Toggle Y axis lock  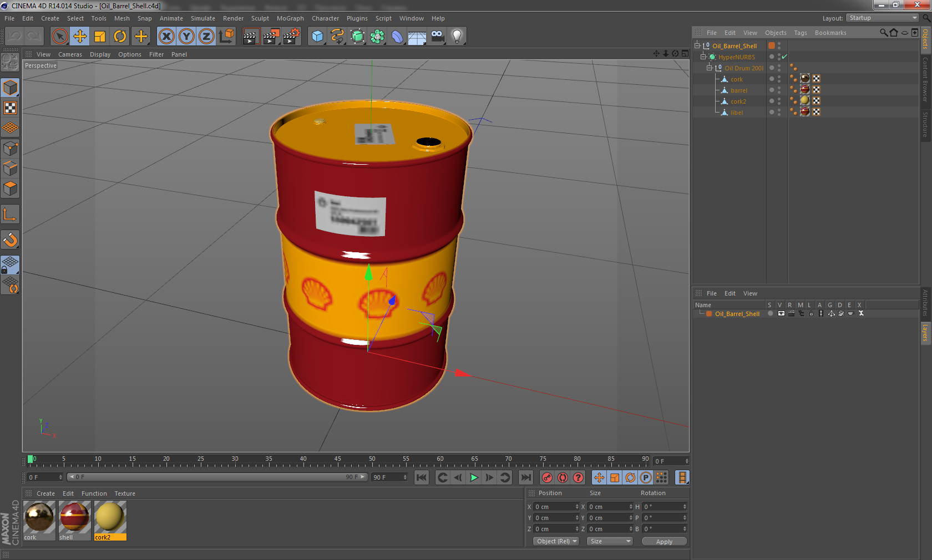click(x=186, y=37)
